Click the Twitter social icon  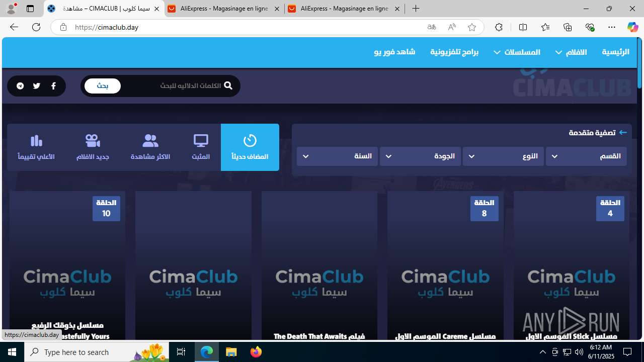coord(36,86)
